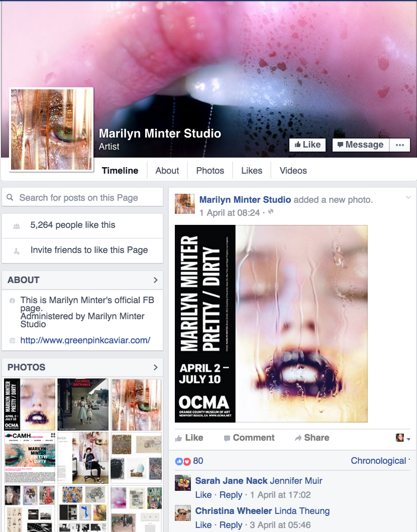Expand the ABOUT section chevron

[156, 280]
